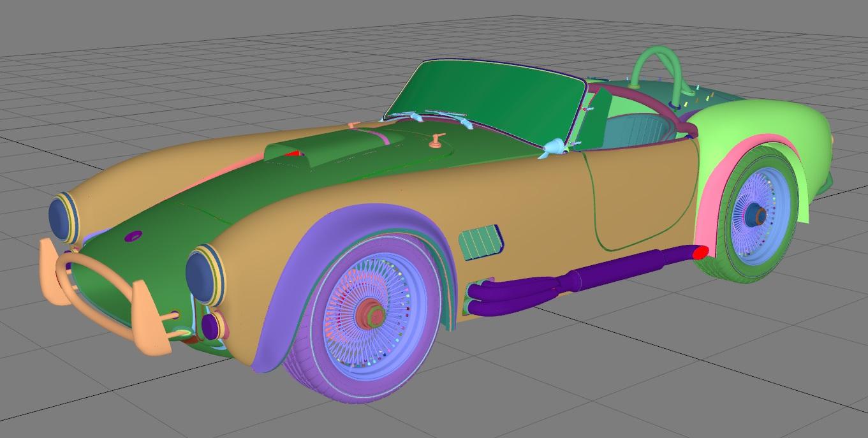Select the red exhaust pipe tip
Image resolution: width=868 pixels, height=438 pixels.
point(700,253)
